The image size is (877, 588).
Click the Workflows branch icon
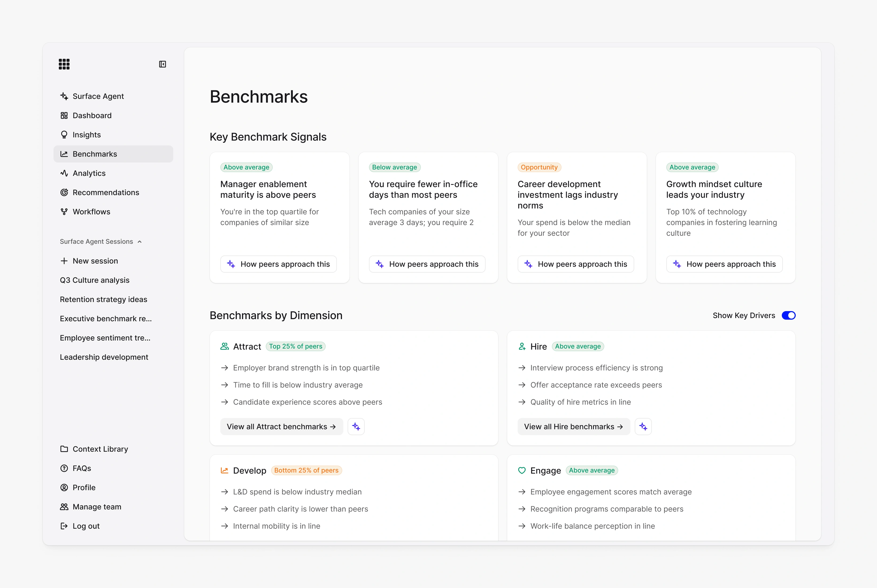pos(64,212)
